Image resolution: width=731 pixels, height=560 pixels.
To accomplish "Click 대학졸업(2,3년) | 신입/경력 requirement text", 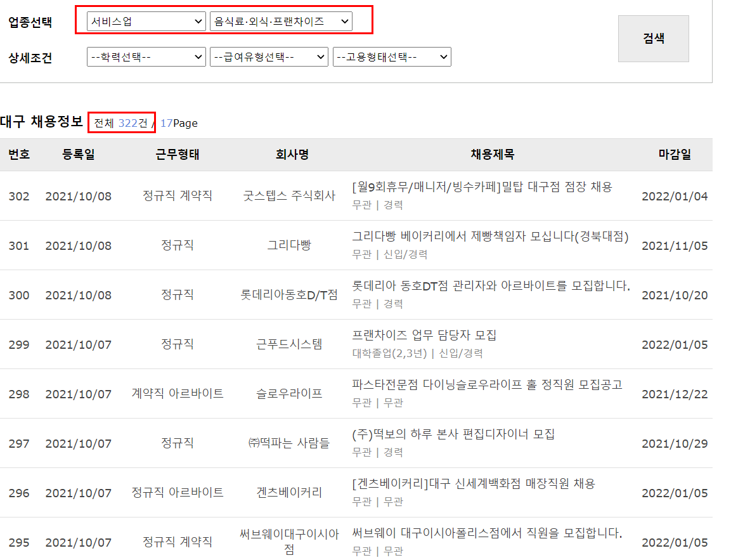I will click(417, 353).
